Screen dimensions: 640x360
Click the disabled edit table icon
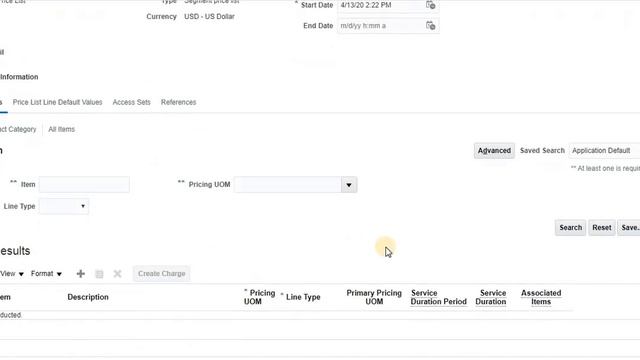coord(99,274)
